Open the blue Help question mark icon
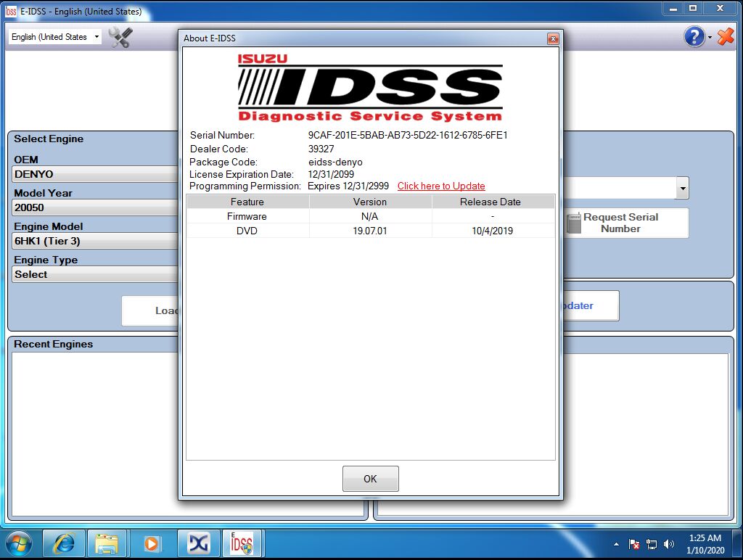This screenshot has width=743, height=560. point(694,36)
